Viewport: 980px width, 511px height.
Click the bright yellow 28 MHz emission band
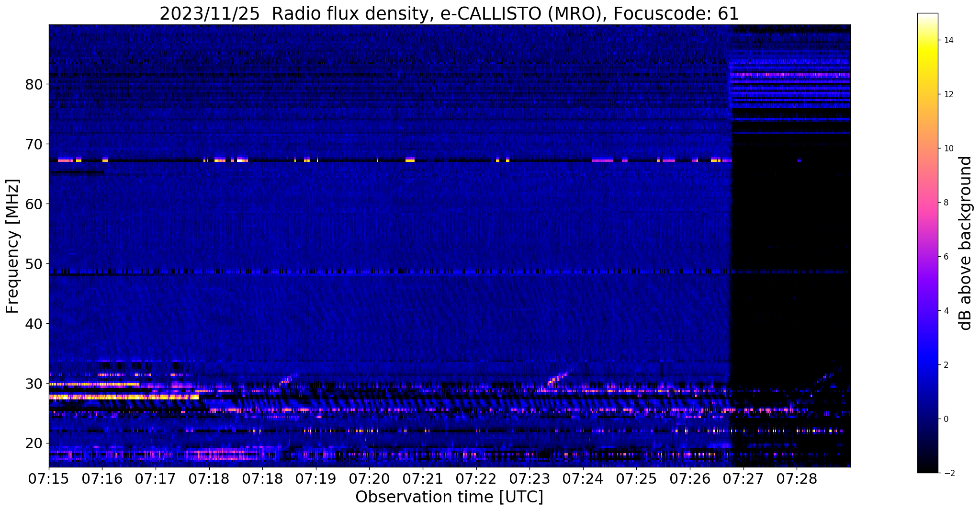tap(124, 397)
